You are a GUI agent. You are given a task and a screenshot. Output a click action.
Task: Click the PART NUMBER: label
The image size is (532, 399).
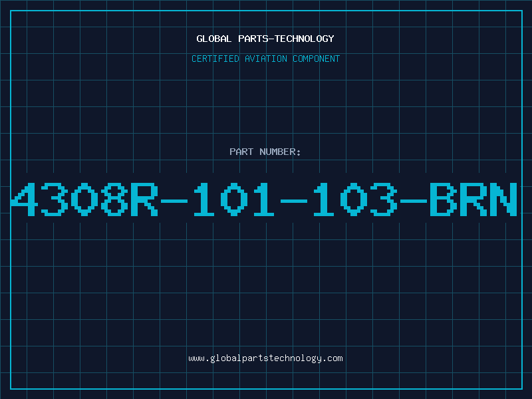(x=265, y=152)
